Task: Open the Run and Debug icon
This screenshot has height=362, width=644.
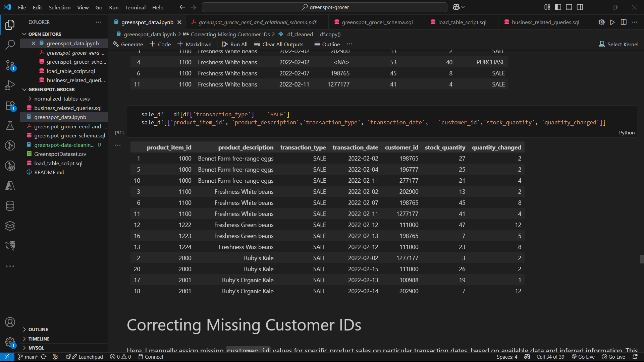Action: coord(10,85)
